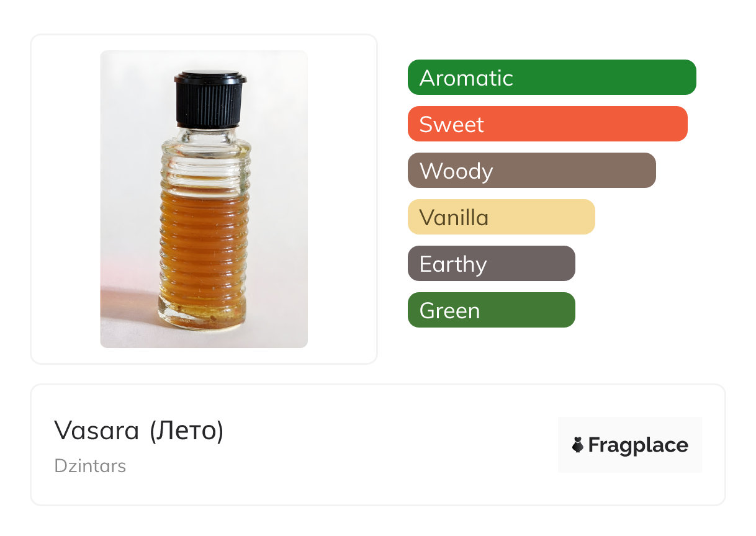Click the Fragplace wordmark text
This screenshot has height=536, width=756.
point(637,445)
